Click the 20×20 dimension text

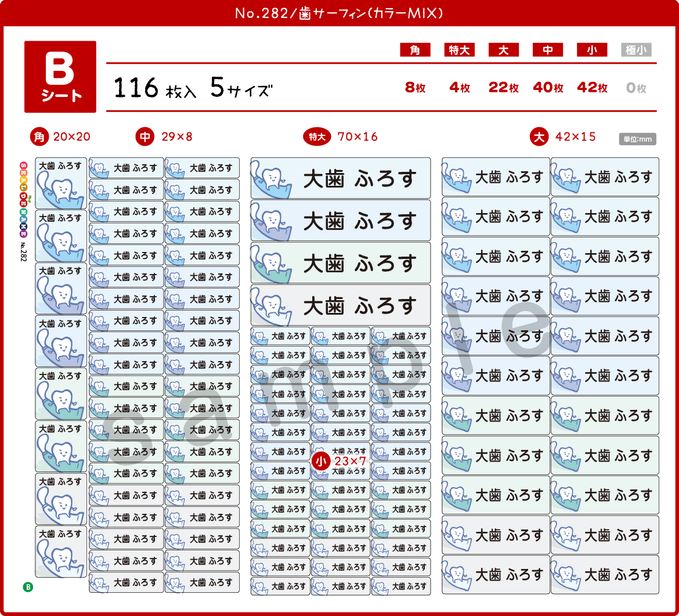coord(72,137)
